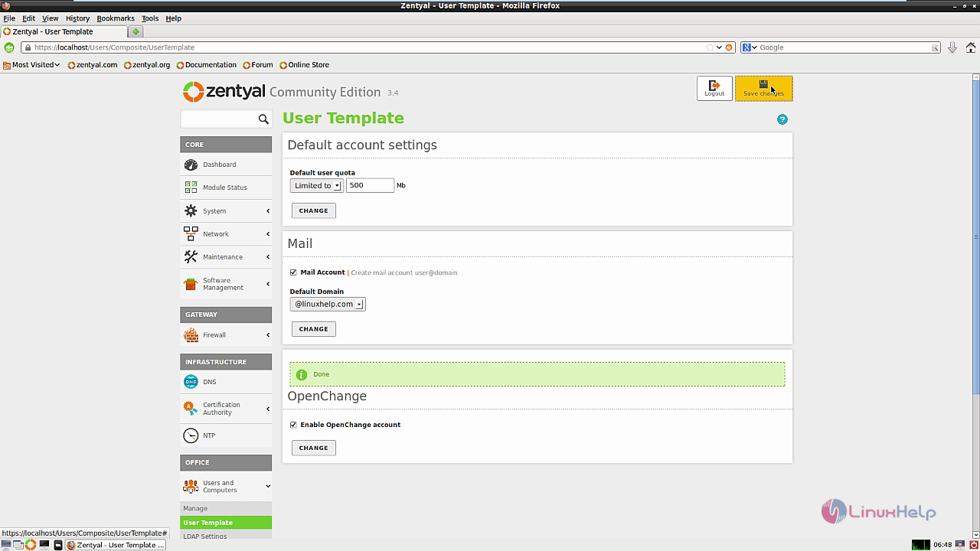The width and height of the screenshot is (980, 551).
Task: Open the Tools menu
Action: [150, 18]
